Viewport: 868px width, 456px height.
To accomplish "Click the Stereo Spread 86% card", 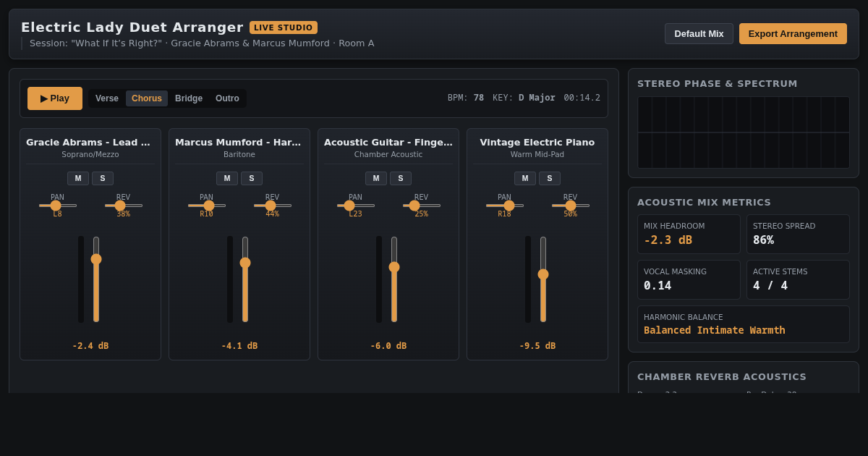I will pos(798,234).
